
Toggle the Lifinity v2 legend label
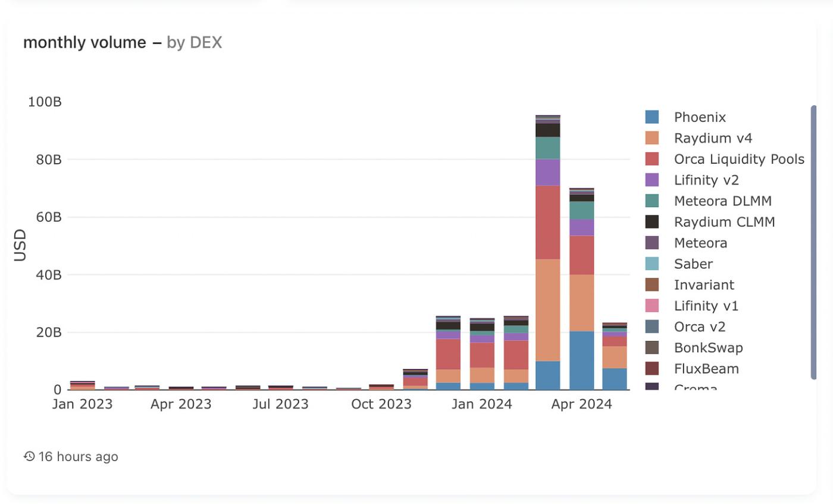click(706, 180)
